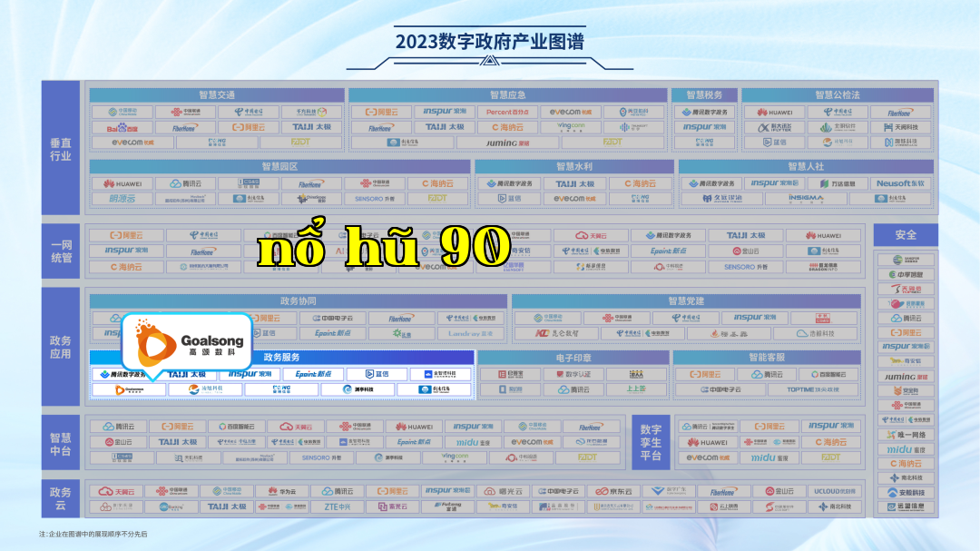Click the UCLOUD 优刻得 logo in 政务云
Screen dimensions: 980x551
coord(834,492)
